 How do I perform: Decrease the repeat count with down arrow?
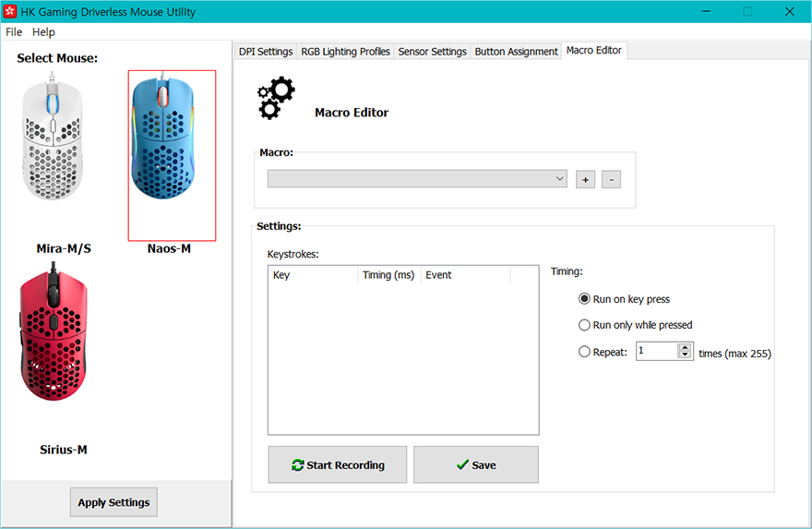(685, 355)
